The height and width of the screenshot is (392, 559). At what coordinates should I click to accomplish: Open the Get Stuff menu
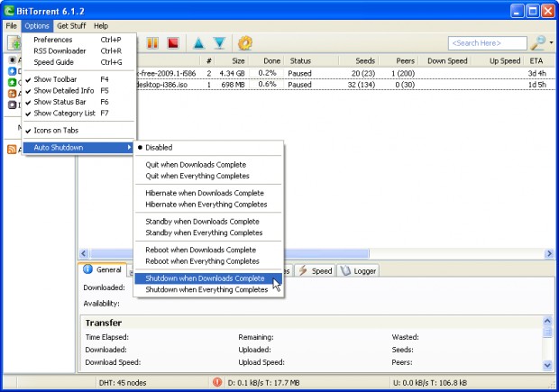[x=71, y=25]
